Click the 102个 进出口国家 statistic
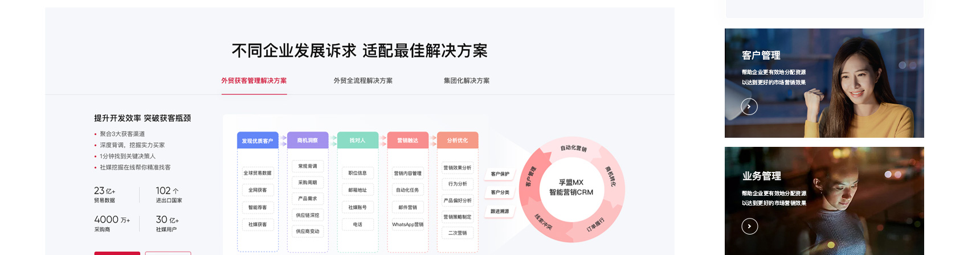980x255 pixels. (169, 194)
